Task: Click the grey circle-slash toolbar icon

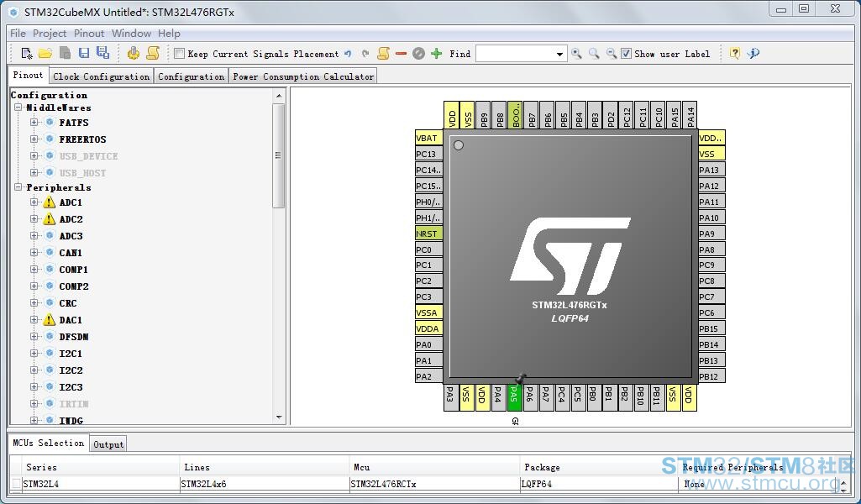Action: coord(418,53)
